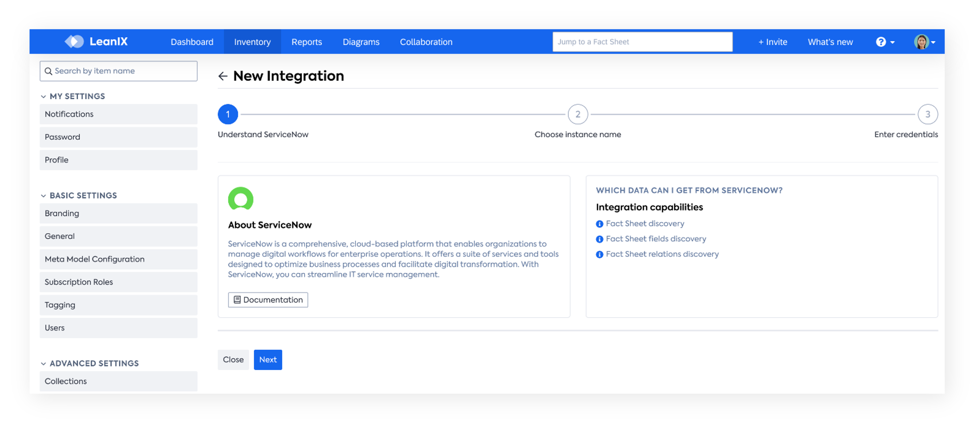
Task: Click info icon next to Fact Sheet relations discovery
Action: click(600, 254)
